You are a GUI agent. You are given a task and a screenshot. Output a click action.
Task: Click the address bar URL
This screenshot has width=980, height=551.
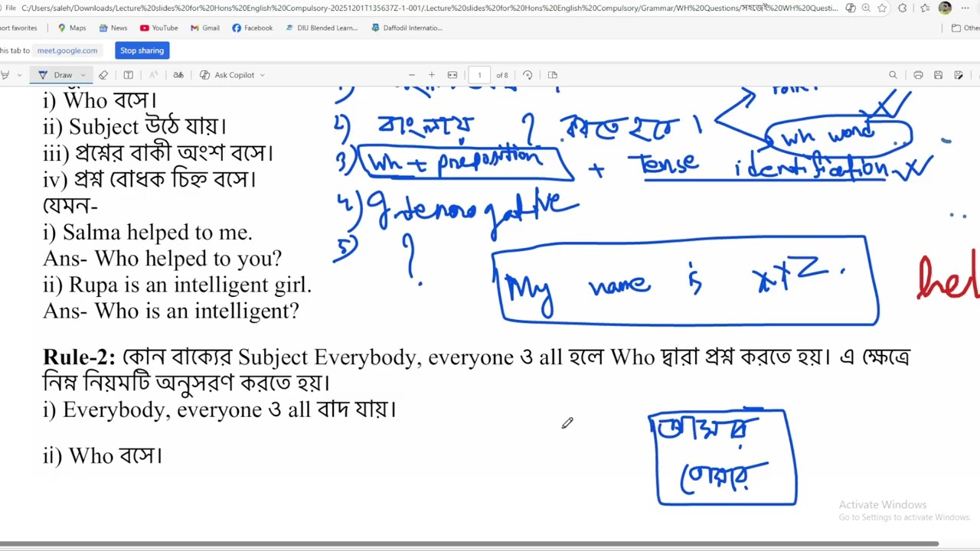click(429, 8)
